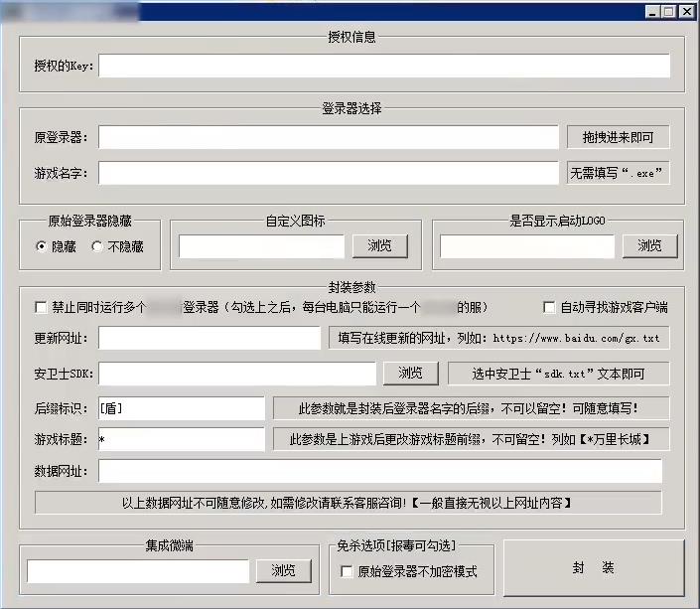Viewport: 700px width, 609px height.
Task: Click the 游戏名字 input field
Action: 328,173
